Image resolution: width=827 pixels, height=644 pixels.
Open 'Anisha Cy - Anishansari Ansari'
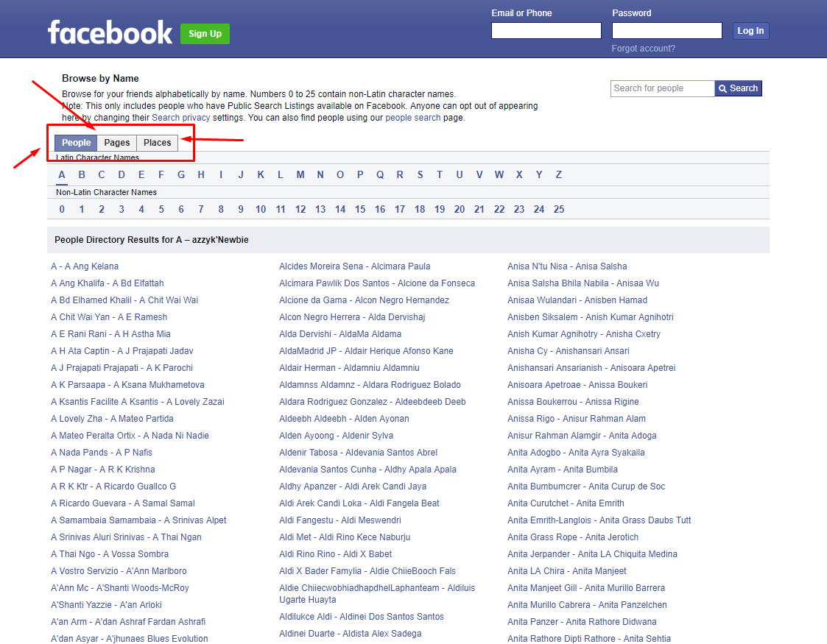click(568, 351)
